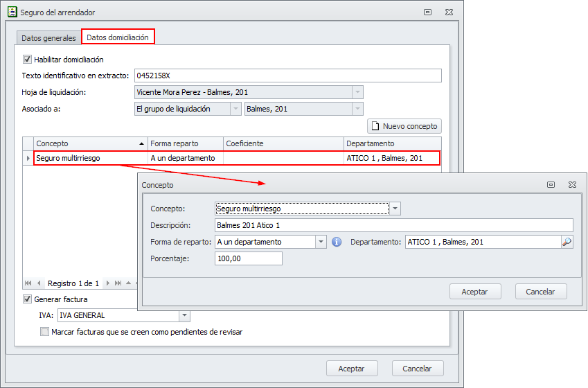Image resolution: width=588 pixels, height=388 pixels.
Task: Click the Departamento column header
Action: 392,143
